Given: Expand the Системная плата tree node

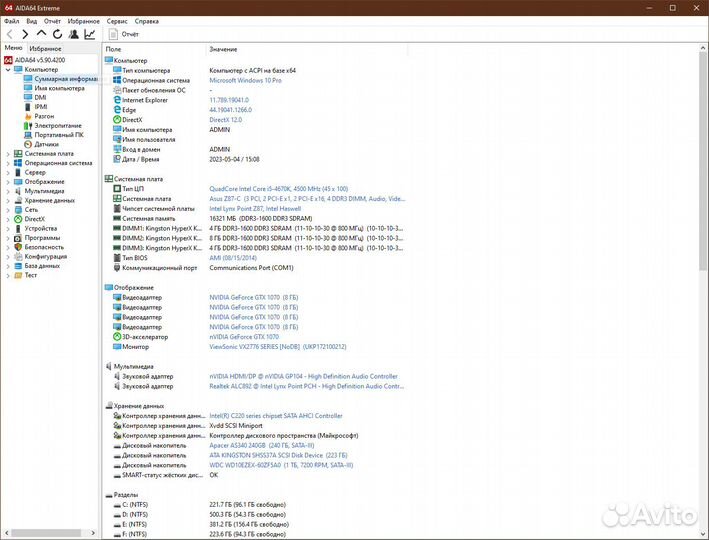Looking at the screenshot, I should [8, 153].
